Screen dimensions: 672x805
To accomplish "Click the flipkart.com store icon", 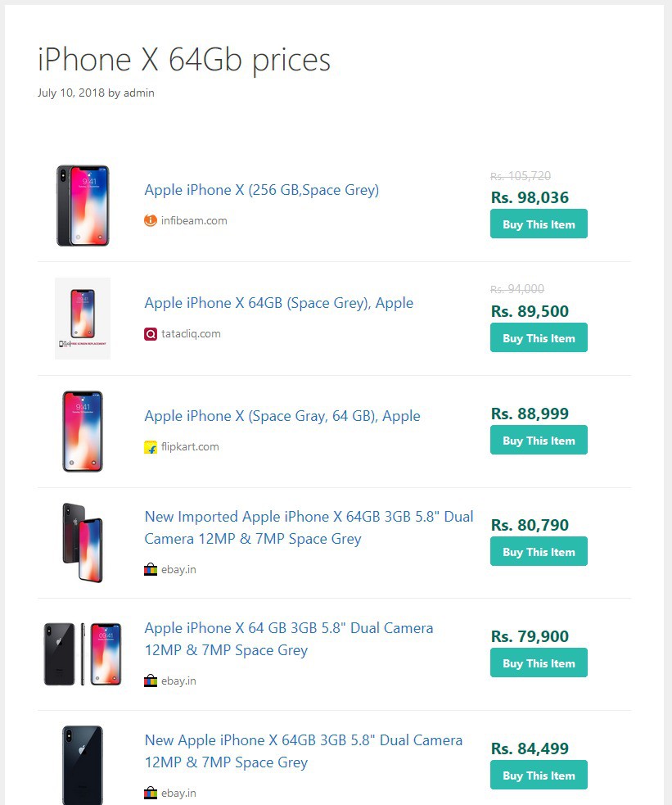I will point(151,446).
